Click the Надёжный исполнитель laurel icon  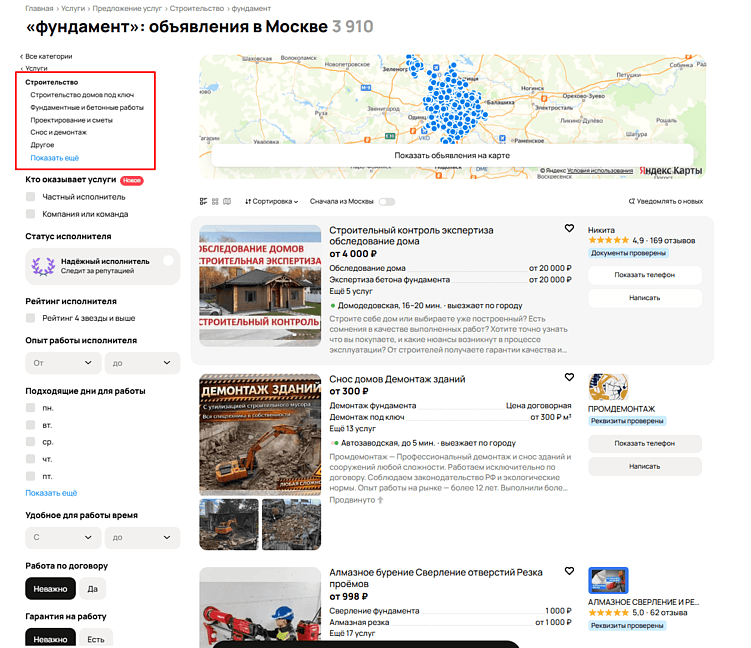click(43, 266)
